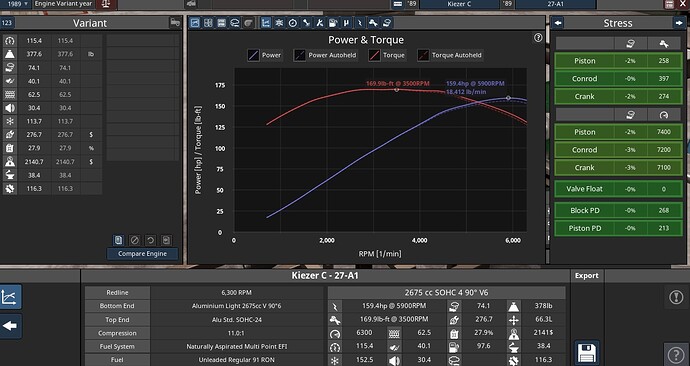The height and width of the screenshot is (366, 690).
Task: Click the graph icon in bottom-left sidebar
Action: [x=10, y=297]
